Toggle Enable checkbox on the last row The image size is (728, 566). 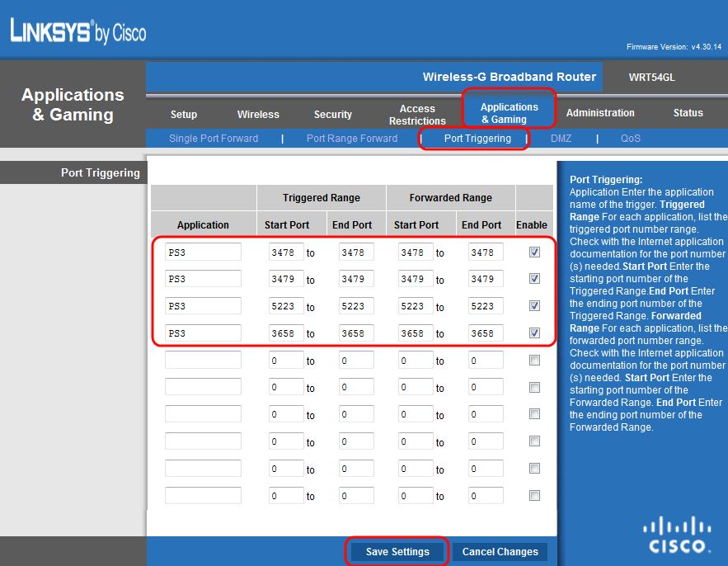click(x=534, y=496)
